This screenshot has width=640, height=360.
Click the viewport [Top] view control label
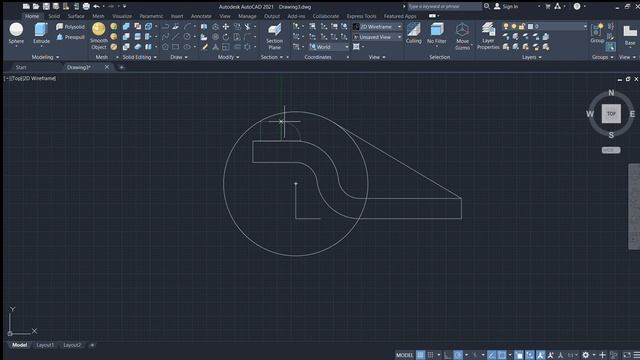point(17,78)
